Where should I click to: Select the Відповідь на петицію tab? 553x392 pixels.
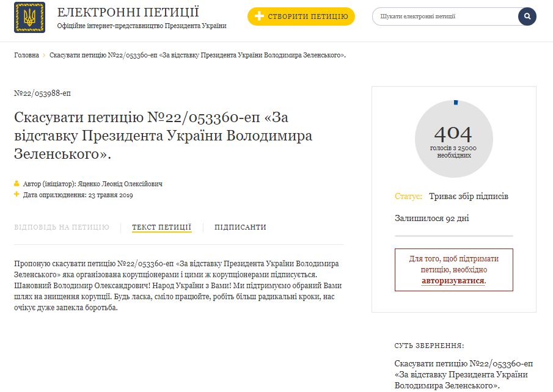point(62,227)
